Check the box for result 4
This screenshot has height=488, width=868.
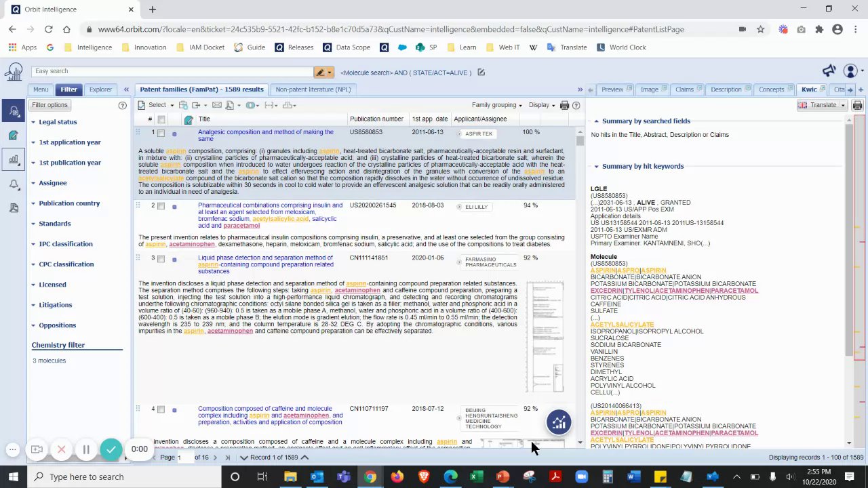tap(161, 409)
